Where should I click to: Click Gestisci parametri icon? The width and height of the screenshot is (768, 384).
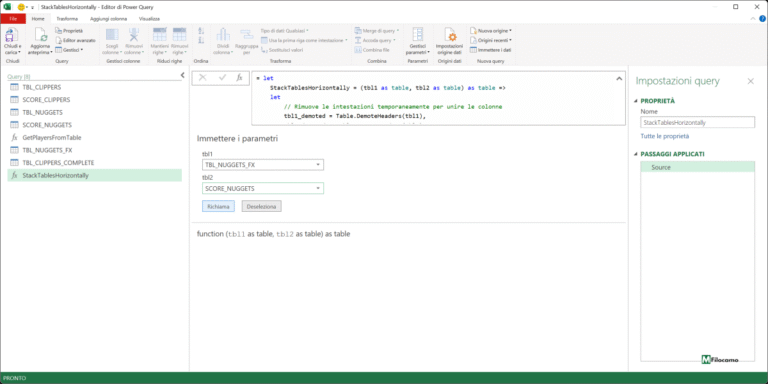click(x=418, y=35)
